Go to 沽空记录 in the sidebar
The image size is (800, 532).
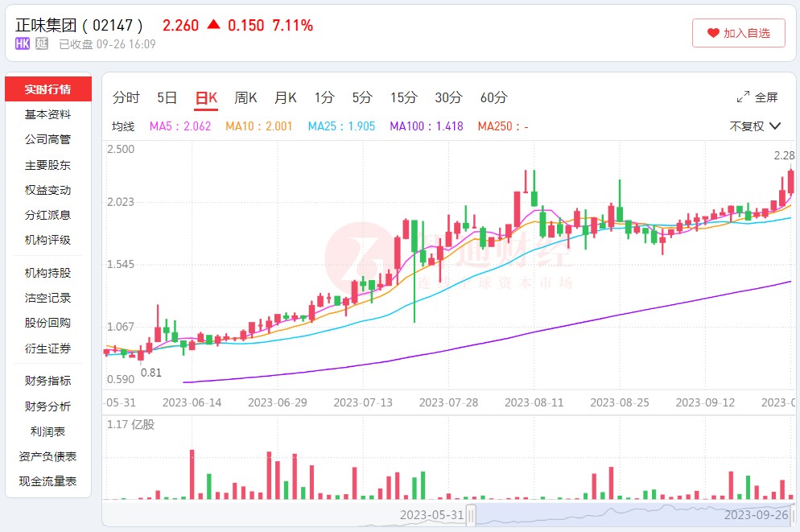[x=47, y=298]
